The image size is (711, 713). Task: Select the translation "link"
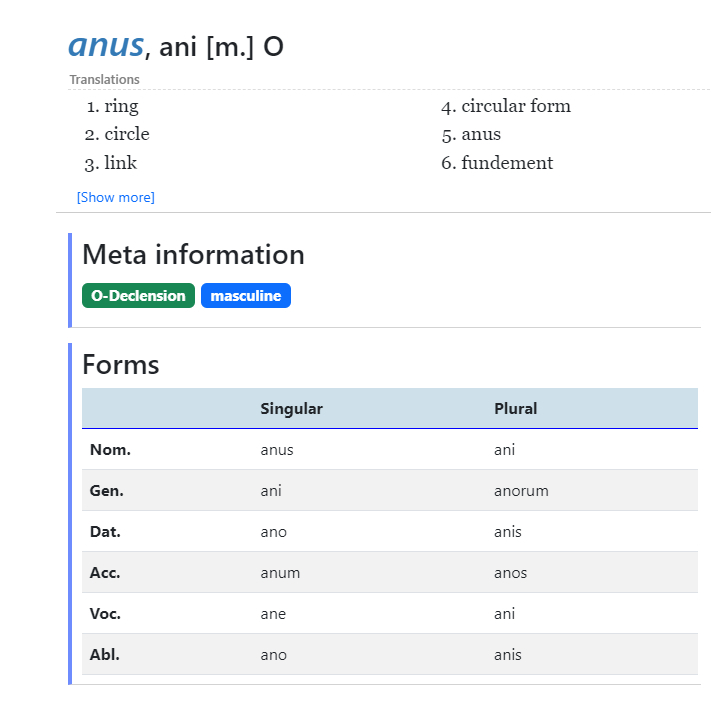pos(120,163)
